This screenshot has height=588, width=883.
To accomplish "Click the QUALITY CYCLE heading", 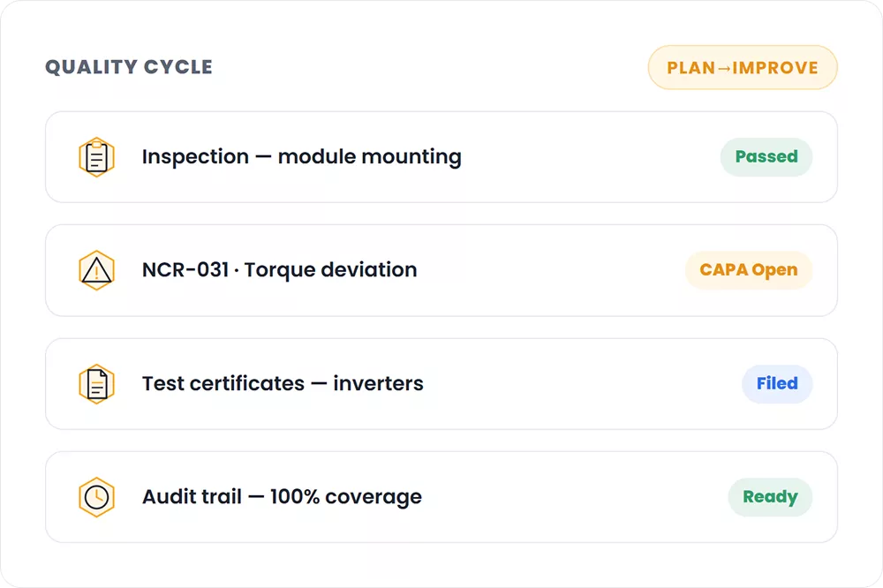I will 129,67.
